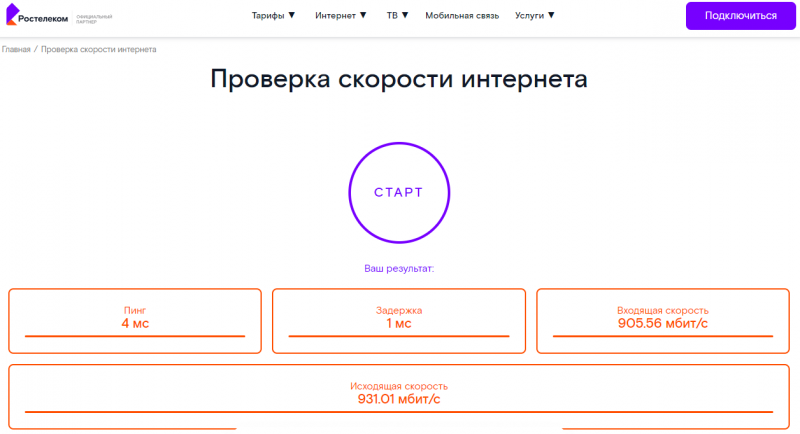Viewport: 800px width, 434px height.
Task: Click the Исходящая скорость result card
Action: [x=399, y=396]
